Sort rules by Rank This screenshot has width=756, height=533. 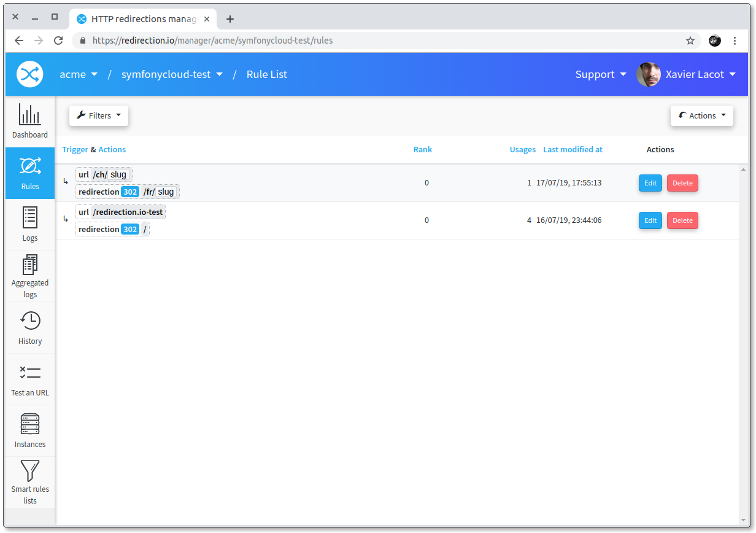click(423, 149)
